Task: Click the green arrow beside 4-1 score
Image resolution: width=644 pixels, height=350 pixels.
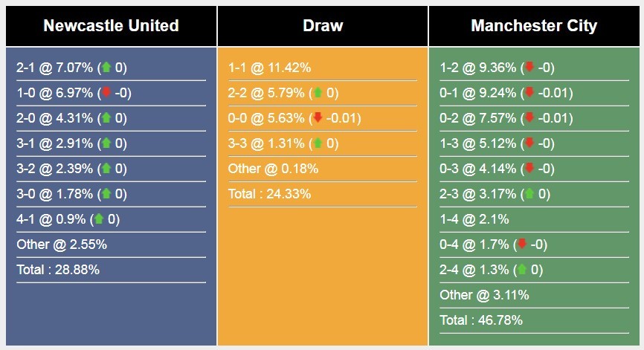Action: click(98, 219)
